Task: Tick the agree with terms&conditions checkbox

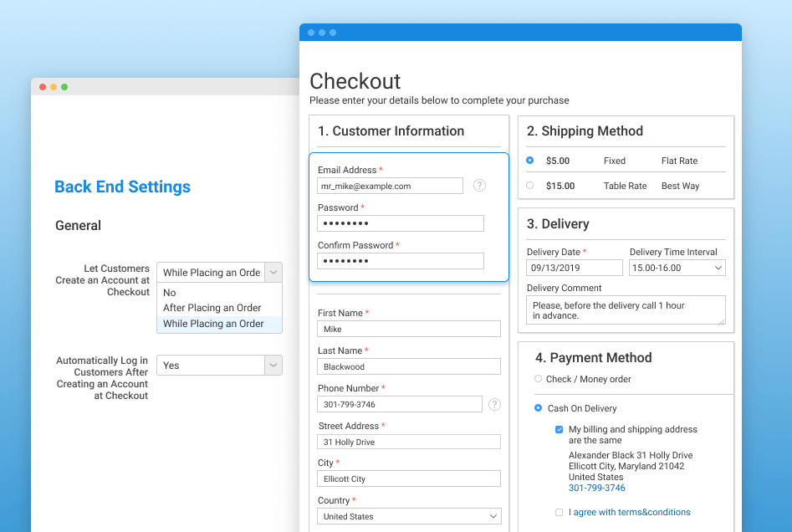Action: pyautogui.click(x=559, y=513)
